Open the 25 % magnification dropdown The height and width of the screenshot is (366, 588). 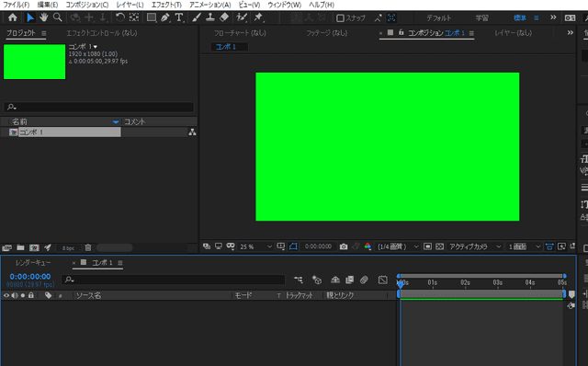(x=255, y=246)
